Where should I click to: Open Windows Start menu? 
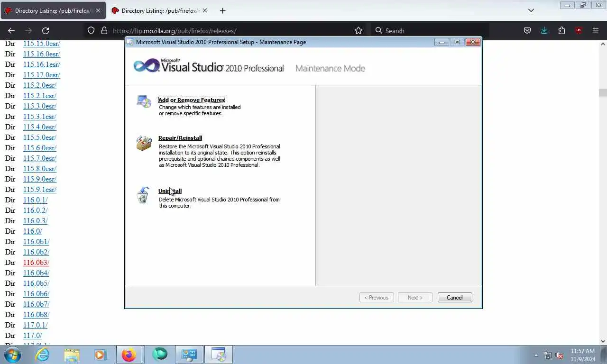pyautogui.click(x=13, y=355)
